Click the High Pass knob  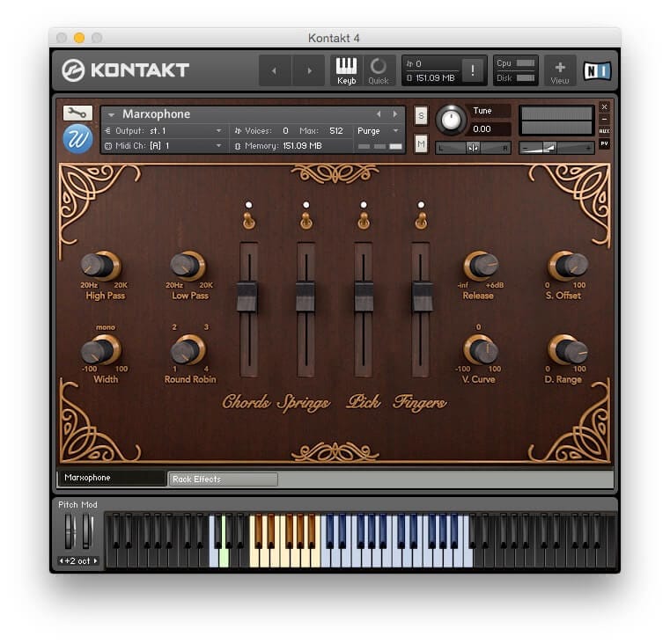(x=100, y=266)
